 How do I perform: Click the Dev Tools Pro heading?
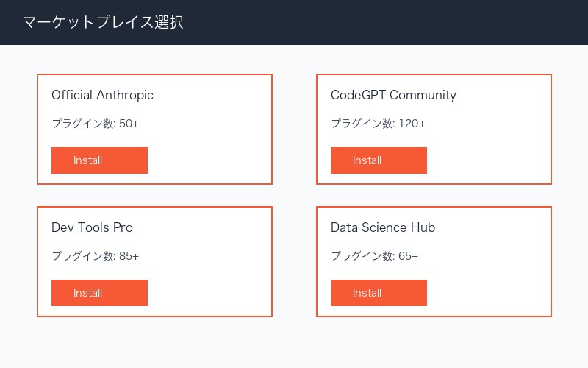[92, 227]
